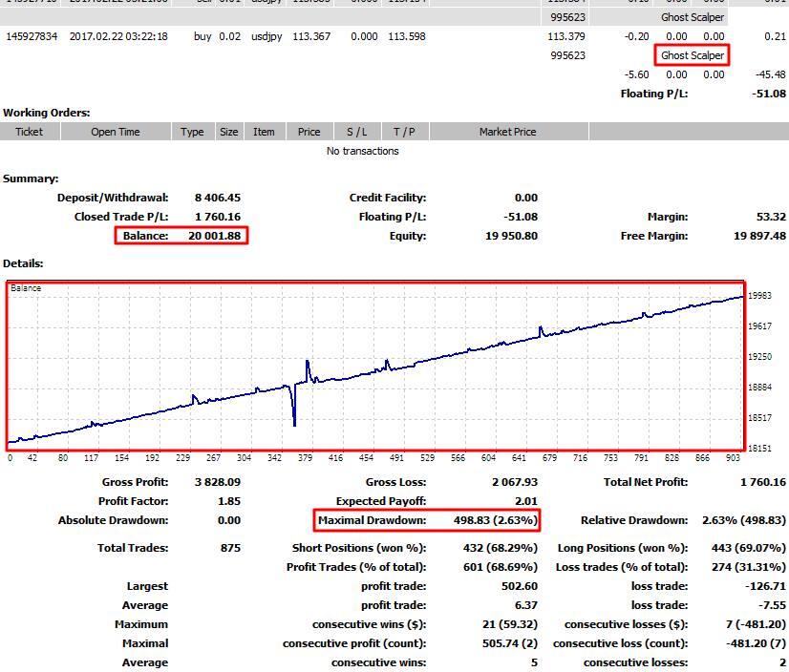Screen dimensions: 789x672
Task: Click the Ticket column header in Working Orders
Action: coord(30,132)
